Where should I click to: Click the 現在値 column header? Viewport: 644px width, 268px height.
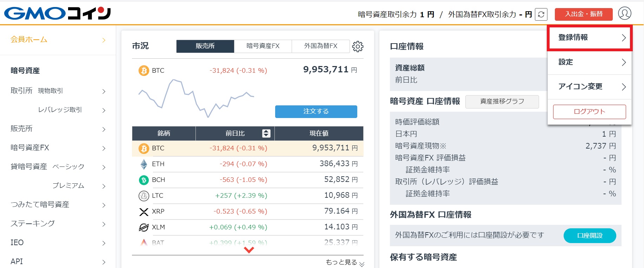pos(319,133)
